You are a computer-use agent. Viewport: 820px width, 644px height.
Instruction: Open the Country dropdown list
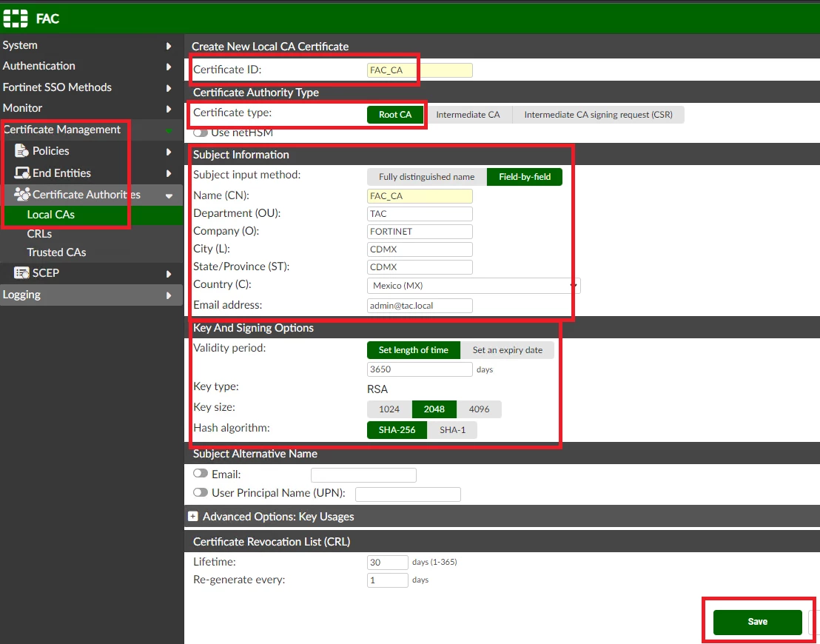point(474,286)
